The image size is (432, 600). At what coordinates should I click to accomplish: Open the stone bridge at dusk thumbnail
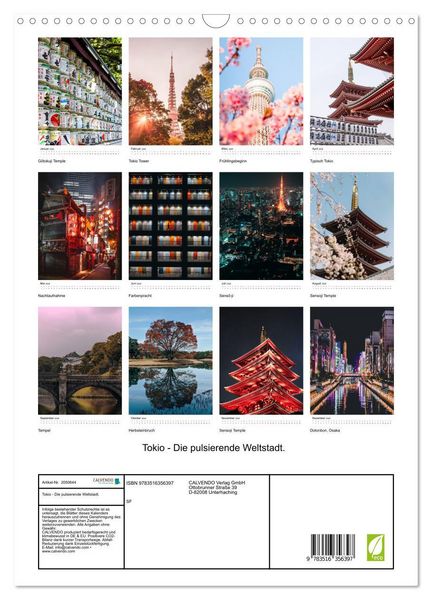80,360
